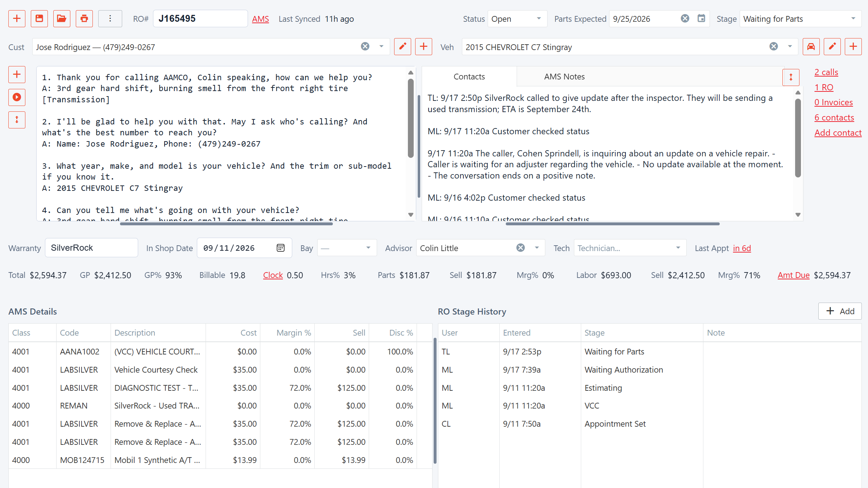Screen dimensions: 868x488
Task: Open the Technician dropdown
Action: (630, 248)
